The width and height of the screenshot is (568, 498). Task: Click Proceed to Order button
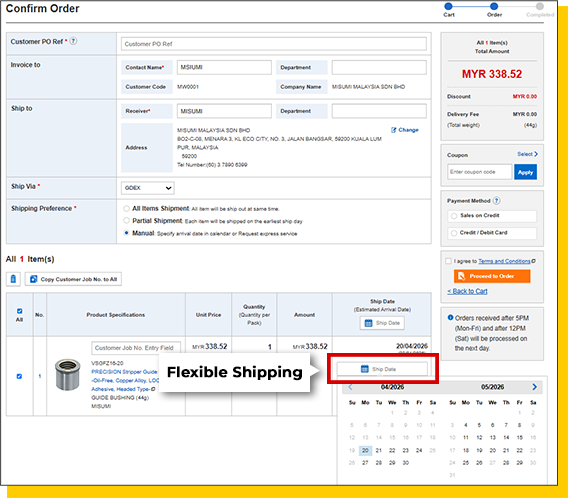pos(492,276)
